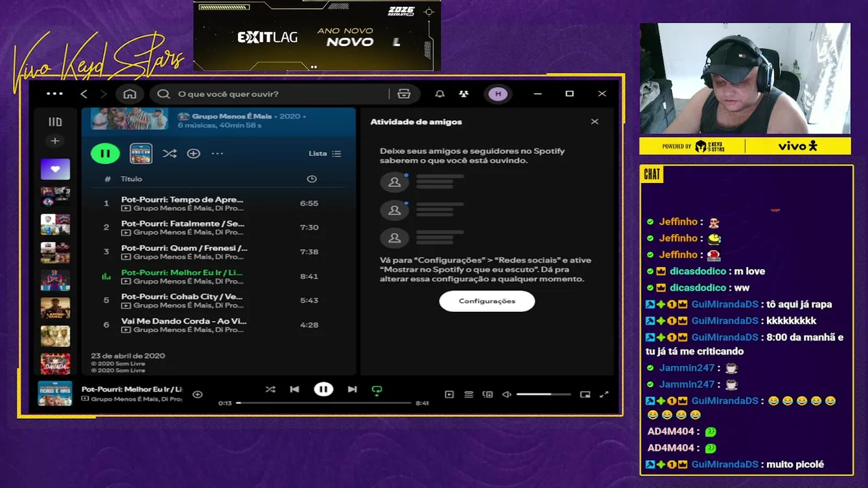Save album to library plus icon
Viewport: 868px width, 488px height.
(193, 153)
